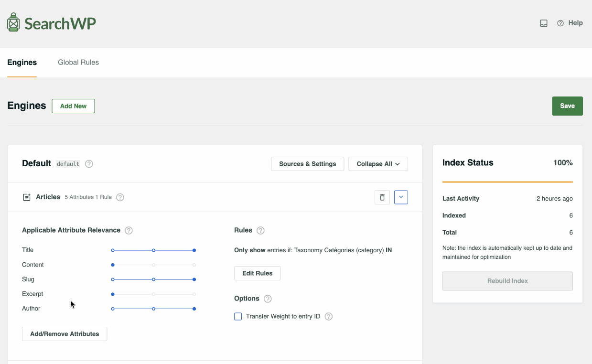Screen dimensions: 592x364
Task: Set Excerpt relevance slider to middle point
Action: pos(153,294)
